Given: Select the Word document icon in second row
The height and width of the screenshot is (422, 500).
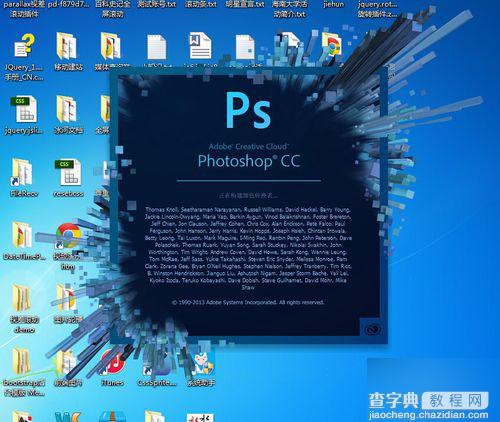Looking at the screenshot, I should (x=200, y=46).
